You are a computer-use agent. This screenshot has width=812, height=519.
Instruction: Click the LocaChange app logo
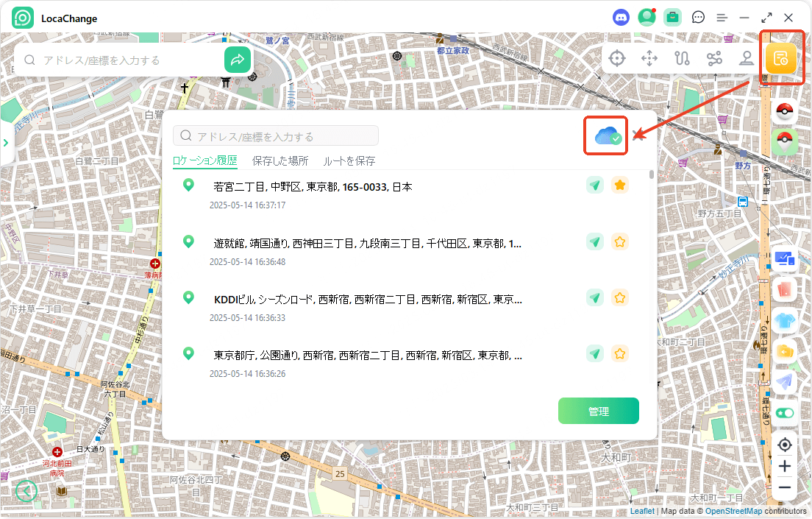coord(22,18)
